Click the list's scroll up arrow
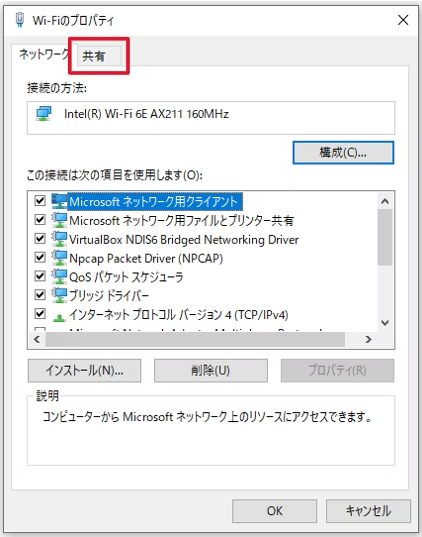 pyautogui.click(x=385, y=201)
